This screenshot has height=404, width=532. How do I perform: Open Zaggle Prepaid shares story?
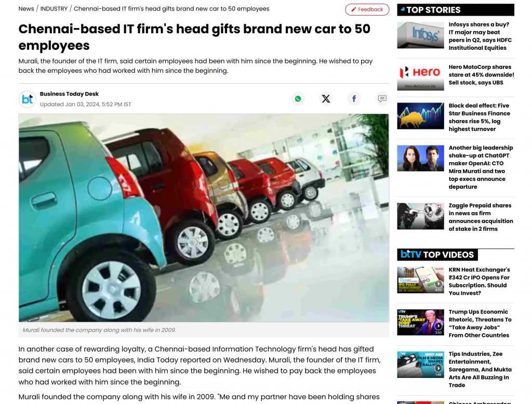(x=481, y=217)
